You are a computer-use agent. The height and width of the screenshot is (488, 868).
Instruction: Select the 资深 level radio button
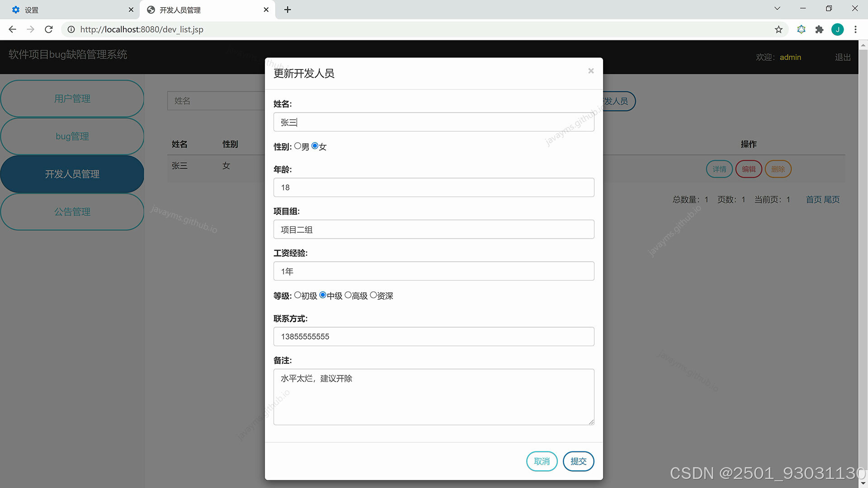(x=373, y=295)
